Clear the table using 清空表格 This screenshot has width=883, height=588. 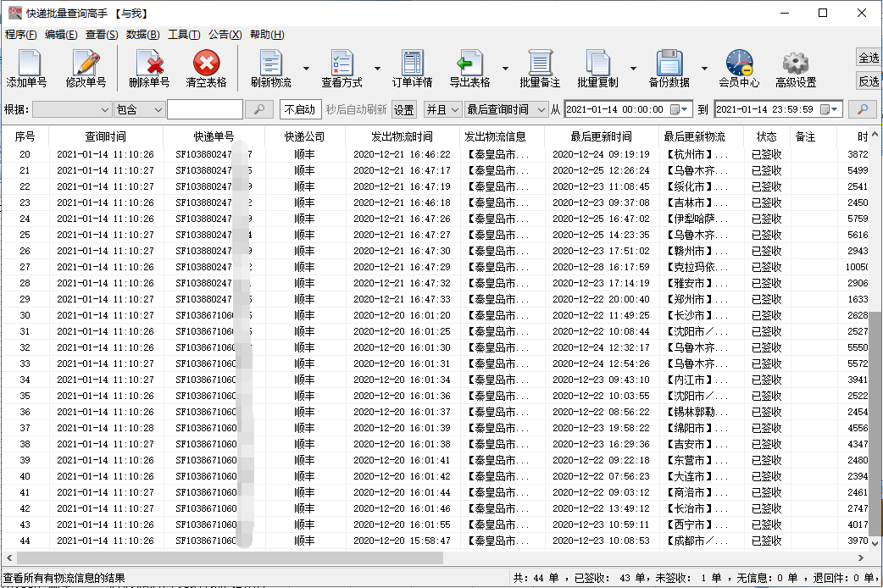(x=204, y=68)
